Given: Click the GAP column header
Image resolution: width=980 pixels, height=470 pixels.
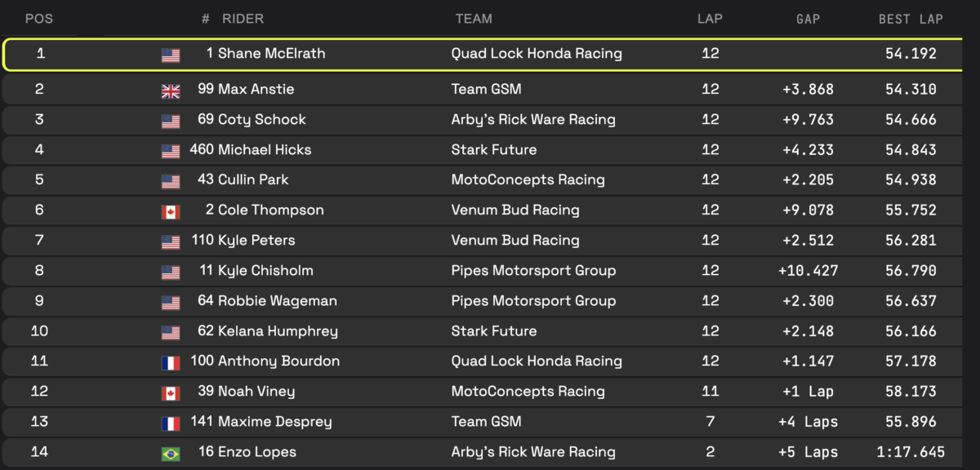Looking at the screenshot, I should pos(808,19).
